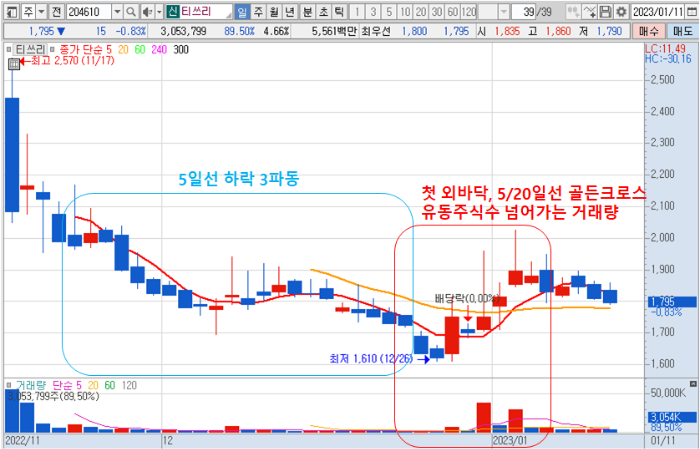Click the 전 button beside the code field
This screenshot has width=700, height=449.
pyautogui.click(x=56, y=12)
